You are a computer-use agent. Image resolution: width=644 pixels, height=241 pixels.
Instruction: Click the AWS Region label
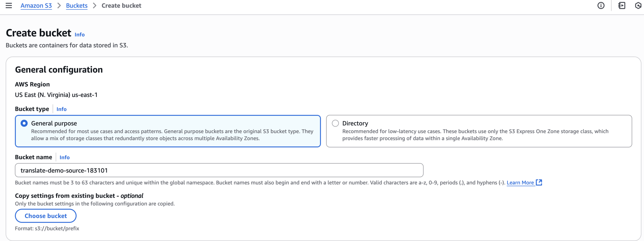32,84
